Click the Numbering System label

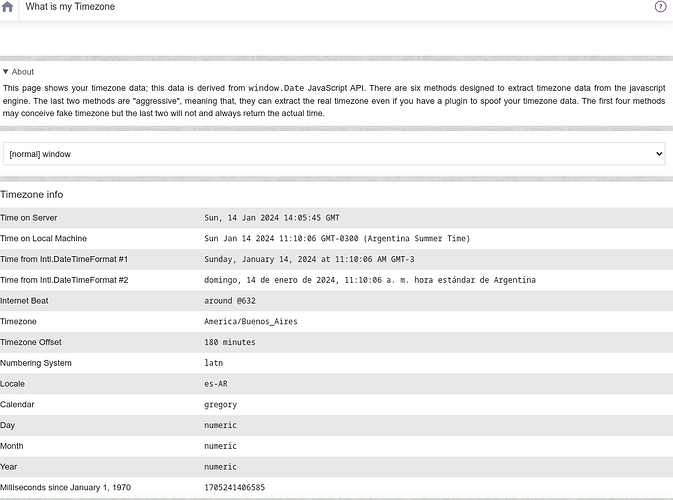pos(36,363)
